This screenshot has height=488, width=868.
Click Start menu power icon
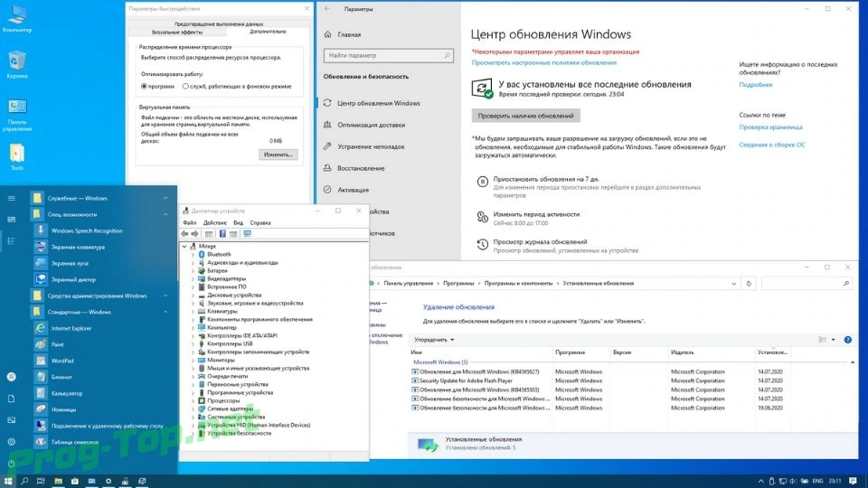pos(11,464)
